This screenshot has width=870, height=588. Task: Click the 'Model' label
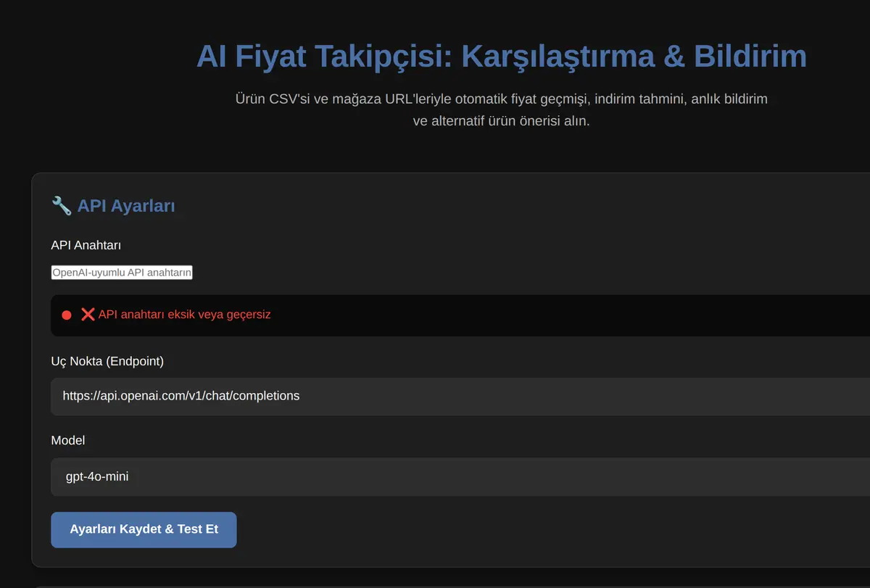coord(68,440)
